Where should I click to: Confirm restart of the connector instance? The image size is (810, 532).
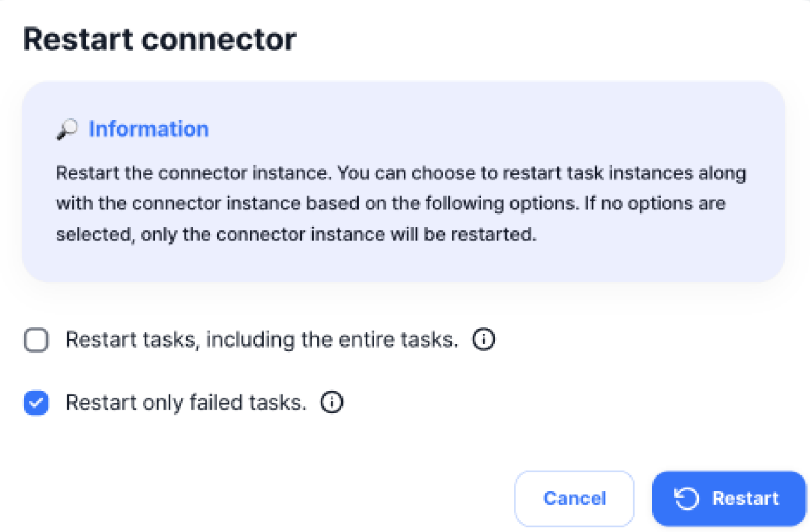(729, 498)
